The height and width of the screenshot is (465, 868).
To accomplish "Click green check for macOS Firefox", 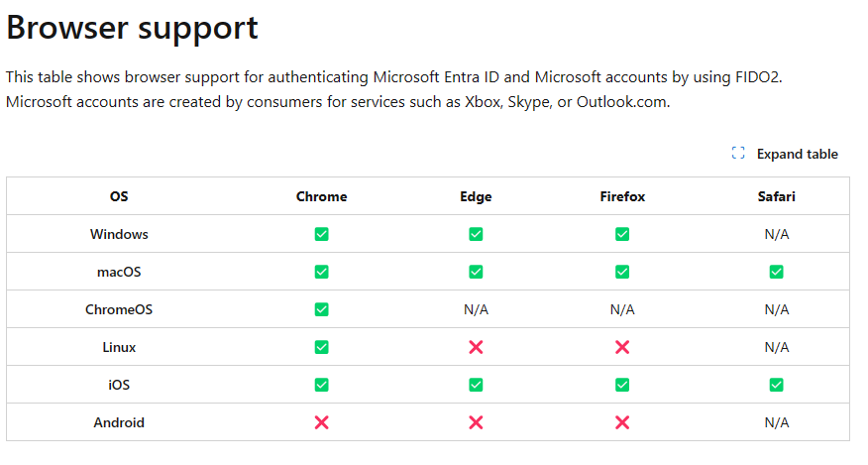I will click(x=622, y=272).
